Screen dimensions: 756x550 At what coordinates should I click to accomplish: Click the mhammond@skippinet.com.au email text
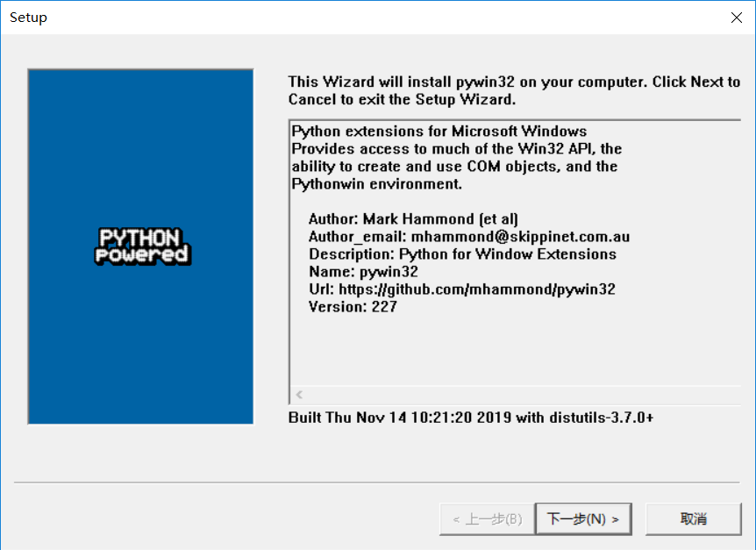(x=520, y=237)
